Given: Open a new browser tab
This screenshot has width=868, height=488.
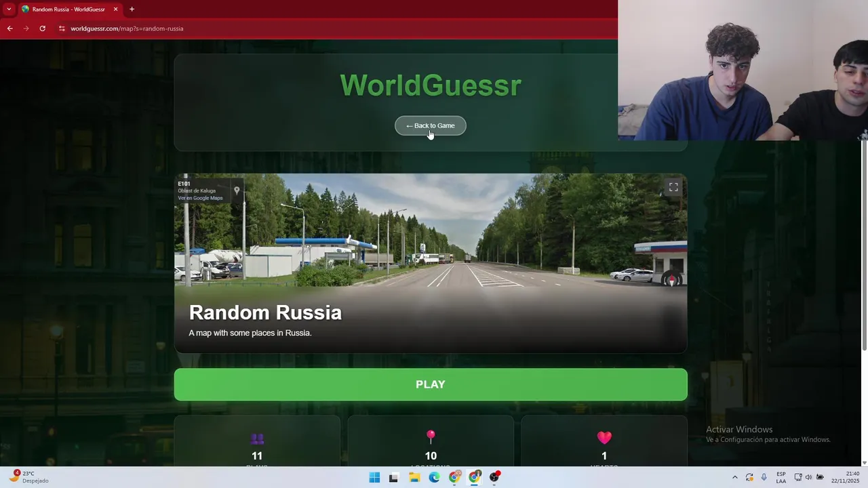Looking at the screenshot, I should (x=132, y=9).
